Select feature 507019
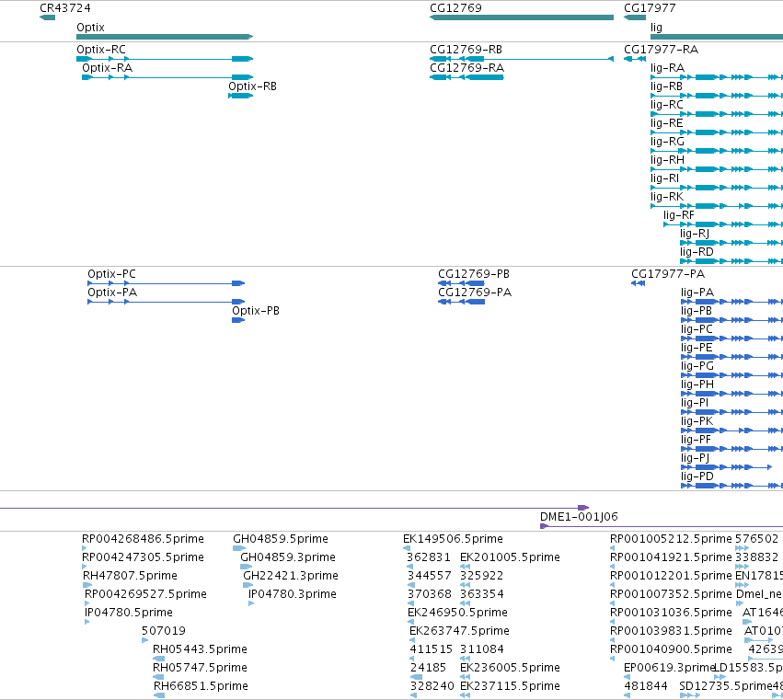Image resolution: width=783 pixels, height=700 pixels. pyautogui.click(x=144, y=640)
